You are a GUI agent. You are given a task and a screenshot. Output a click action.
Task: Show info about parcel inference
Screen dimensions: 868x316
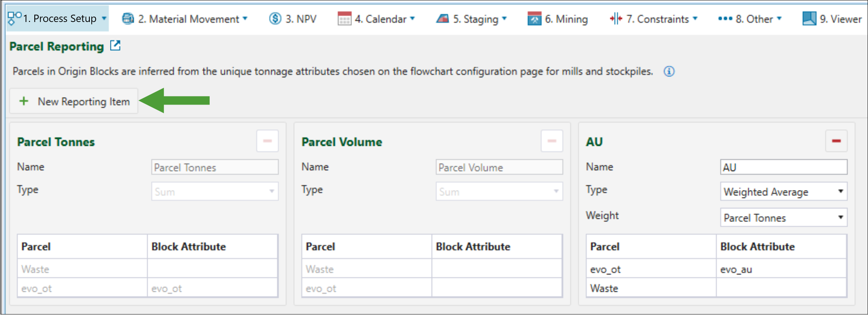coord(669,71)
